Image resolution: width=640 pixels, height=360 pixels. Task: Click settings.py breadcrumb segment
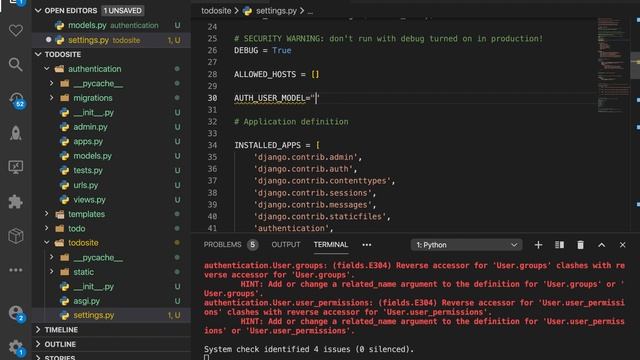[276, 11]
